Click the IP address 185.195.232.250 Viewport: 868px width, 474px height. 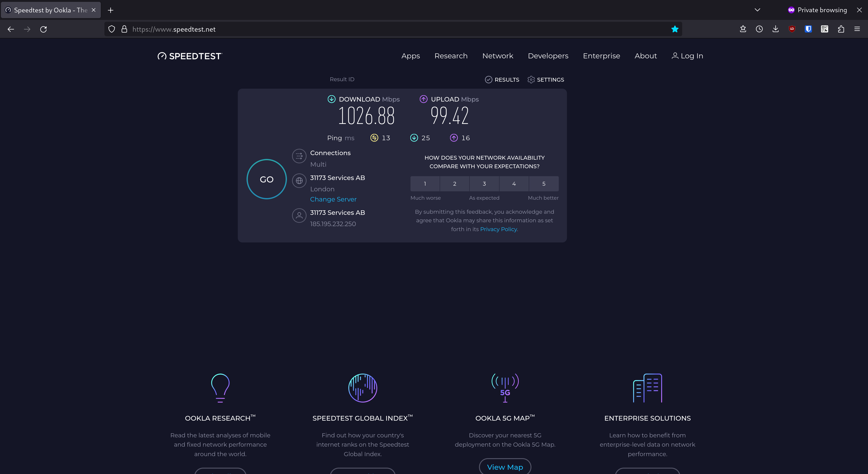pyautogui.click(x=333, y=224)
